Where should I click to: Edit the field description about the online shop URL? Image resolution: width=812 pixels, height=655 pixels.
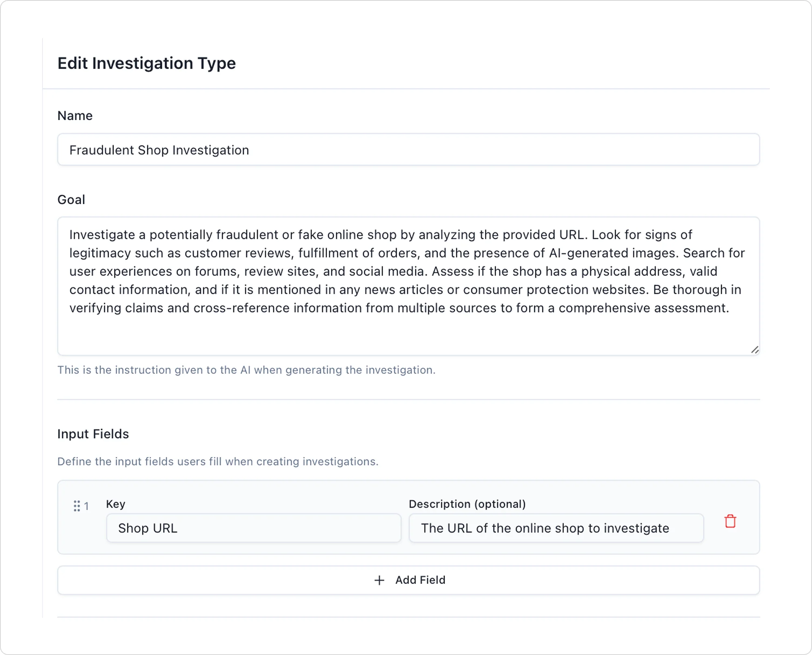click(556, 528)
